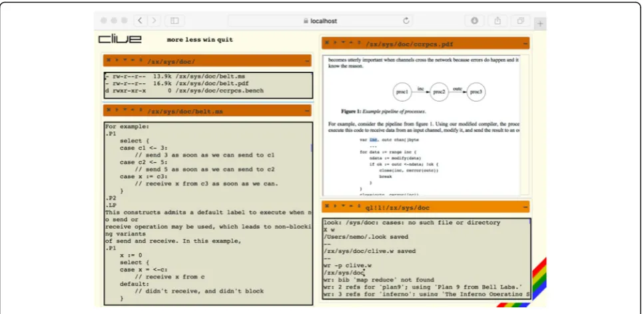Click up-down arrow icon on ql!l!/zx/sys/doc header
This screenshot has height=314, width=644.
click(x=359, y=206)
